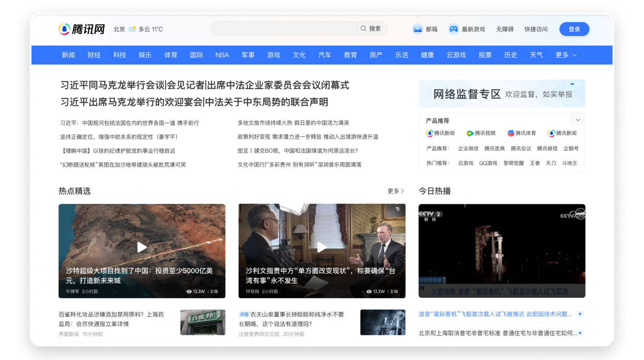Click 注册营养师刘又姣 author label

[259, 334]
